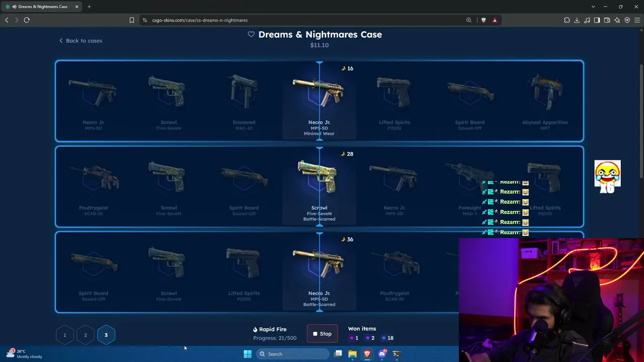Viewport: 644px width, 362px height.
Task: Toggle the browser sidebar panel icon
Action: coord(597,20)
